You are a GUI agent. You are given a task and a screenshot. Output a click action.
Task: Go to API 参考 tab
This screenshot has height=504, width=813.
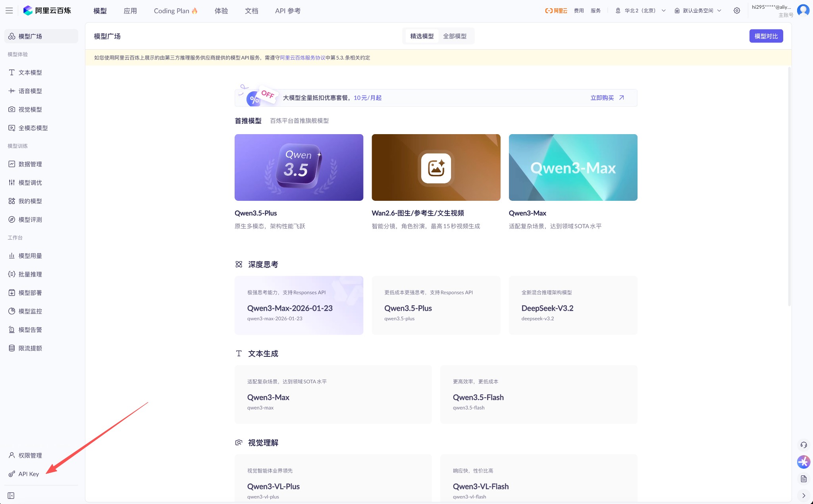[287, 11]
